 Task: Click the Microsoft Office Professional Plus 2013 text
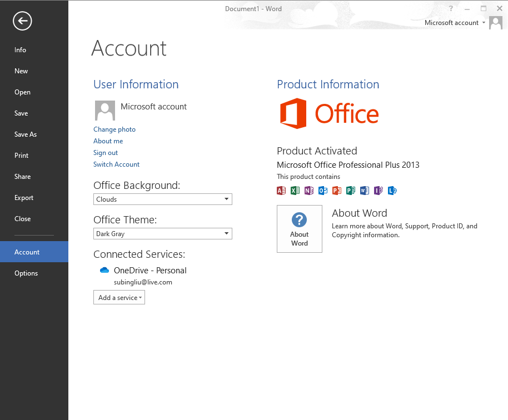coord(348,165)
